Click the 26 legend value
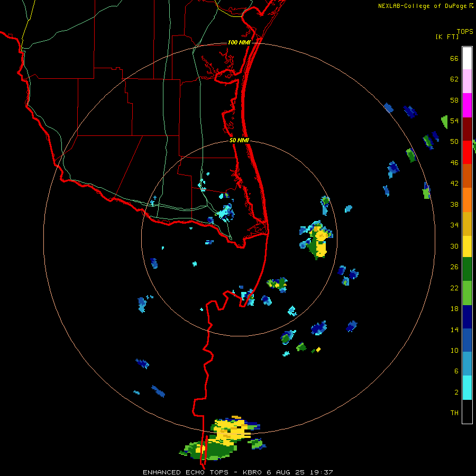476x476 pixels. click(x=454, y=267)
